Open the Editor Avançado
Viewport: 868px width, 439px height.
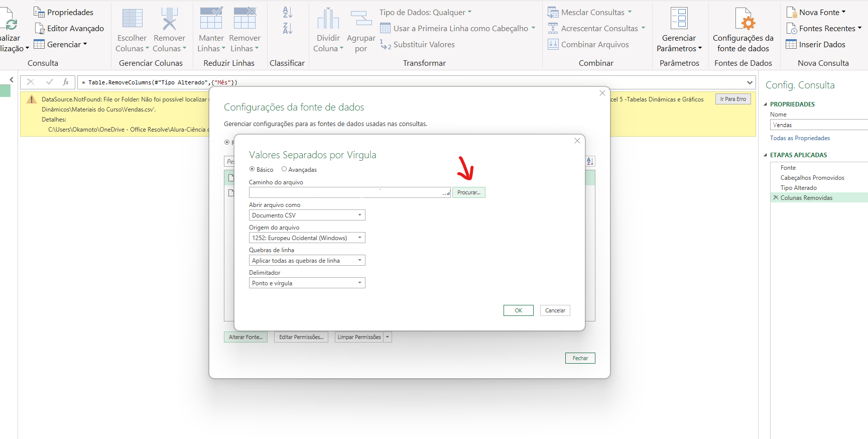(x=69, y=28)
